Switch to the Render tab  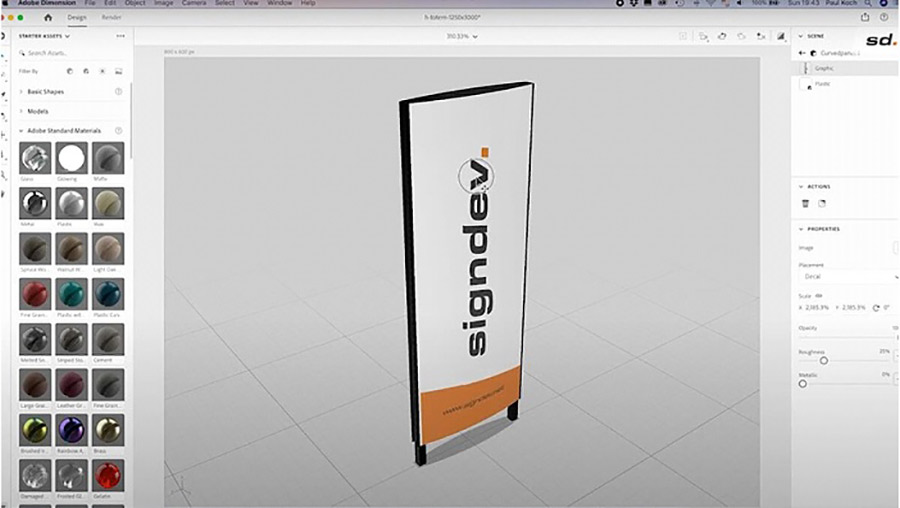pos(111,17)
